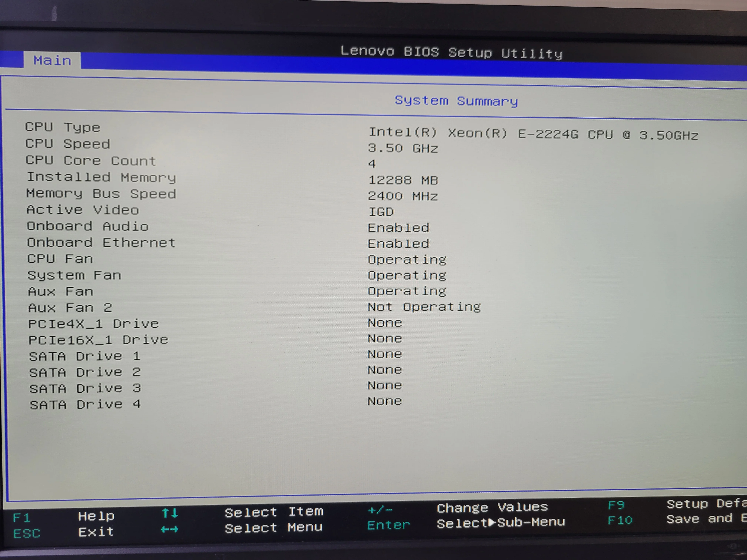
Task: Select the Aux Fan Operating status
Action: pos(407,291)
